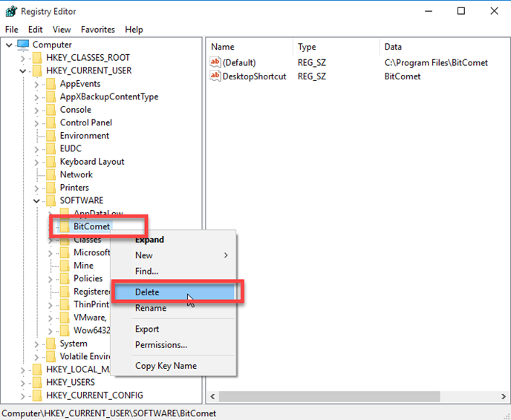
Task: Click the HKEY_CLASSES_ROOT folder icon
Action: (x=37, y=58)
